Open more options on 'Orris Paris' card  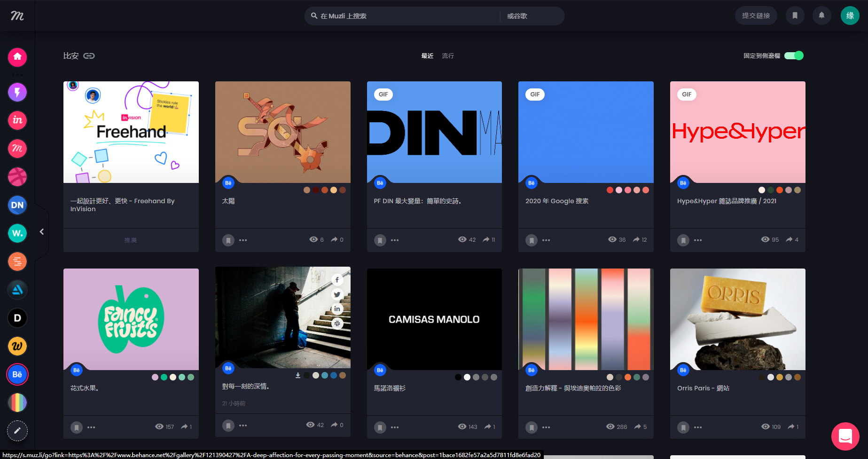click(x=698, y=427)
